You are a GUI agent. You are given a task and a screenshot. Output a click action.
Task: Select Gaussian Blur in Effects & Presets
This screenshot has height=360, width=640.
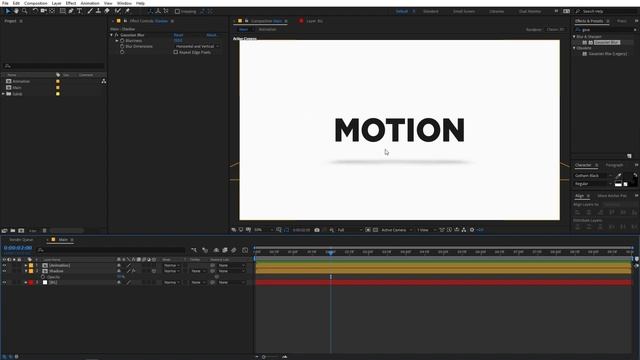coord(607,42)
